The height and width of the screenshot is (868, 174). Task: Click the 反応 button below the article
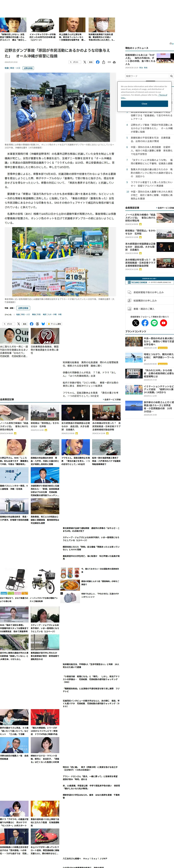(24, 324)
